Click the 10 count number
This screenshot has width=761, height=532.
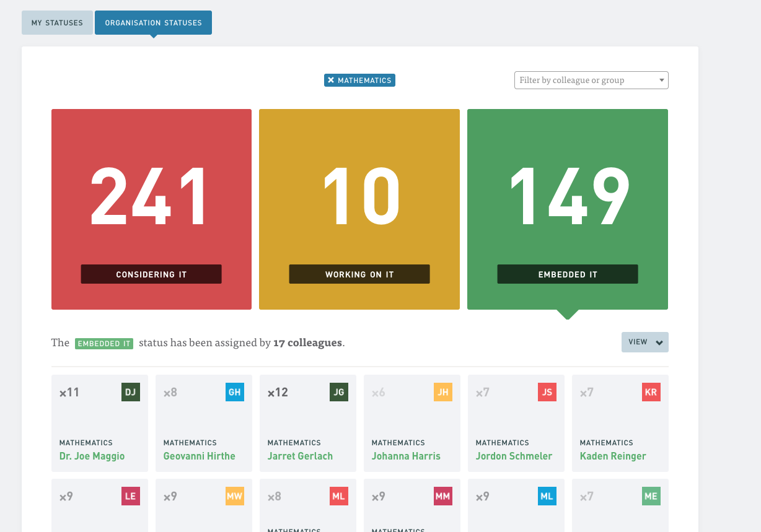point(362,196)
